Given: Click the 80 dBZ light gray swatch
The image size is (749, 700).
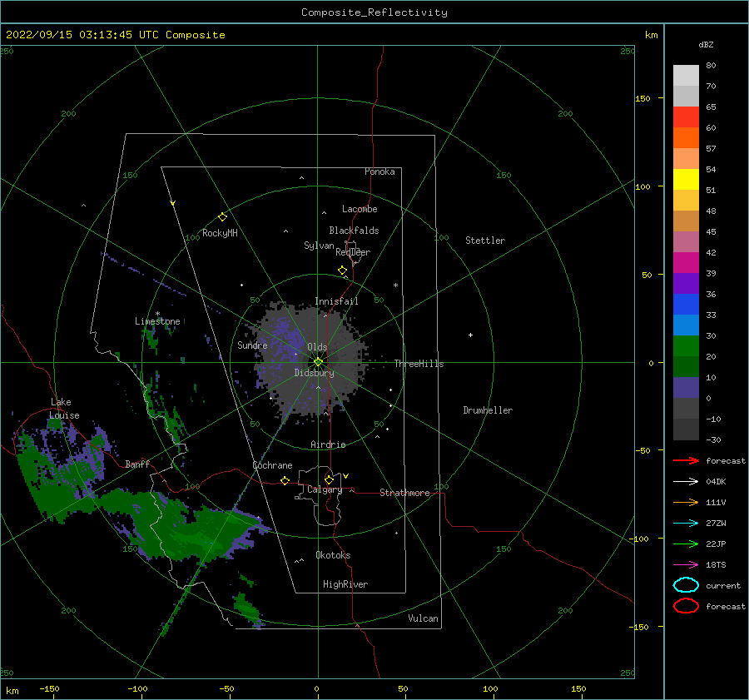Looking at the screenshot, I should [686, 75].
